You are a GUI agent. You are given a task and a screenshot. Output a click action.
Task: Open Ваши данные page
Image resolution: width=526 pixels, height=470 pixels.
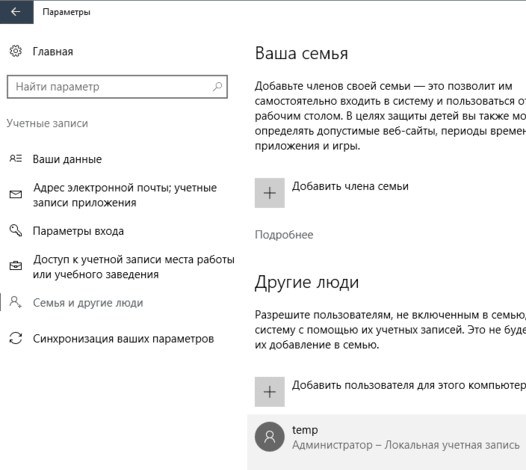(x=67, y=159)
